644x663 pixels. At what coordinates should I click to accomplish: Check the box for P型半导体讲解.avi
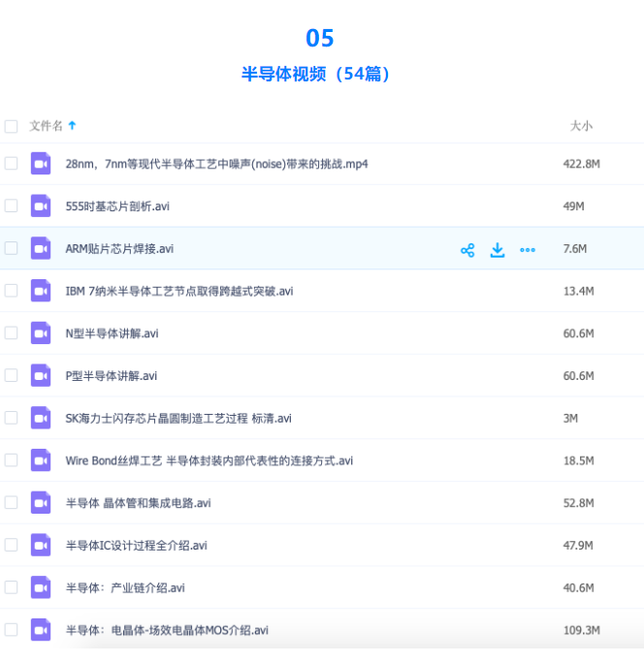(12, 376)
